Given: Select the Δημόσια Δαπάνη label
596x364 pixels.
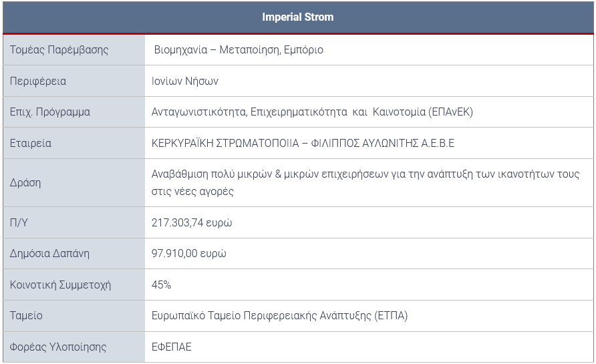Looking at the screenshot, I should (x=49, y=253).
